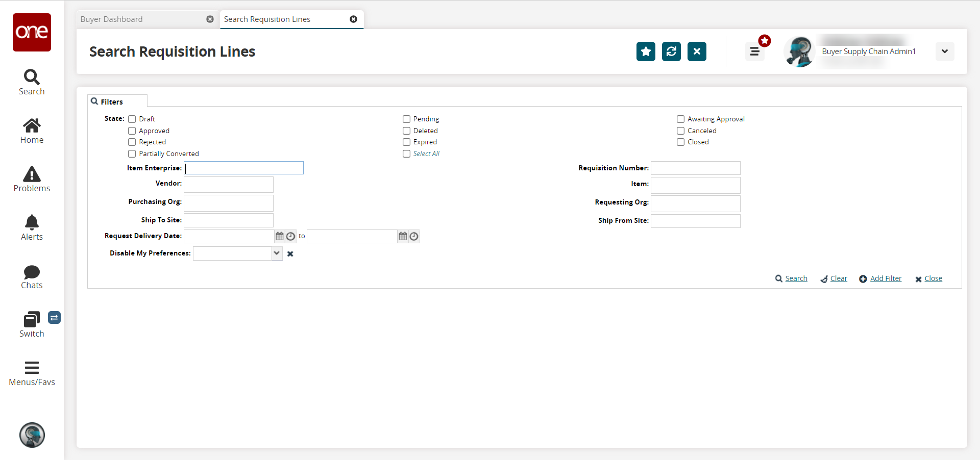
Task: Expand the user profile dropdown arrow
Action: click(x=944, y=52)
